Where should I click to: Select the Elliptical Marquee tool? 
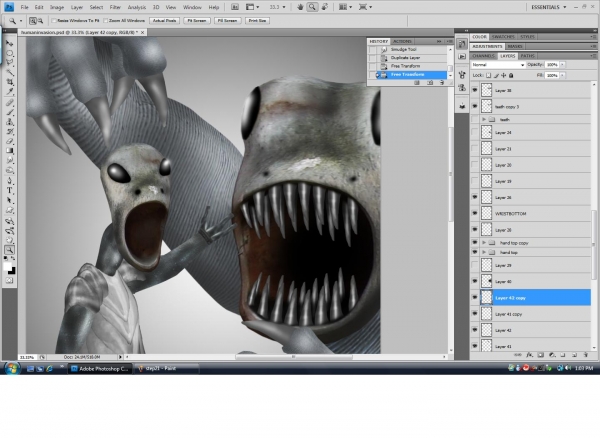(x=10, y=53)
